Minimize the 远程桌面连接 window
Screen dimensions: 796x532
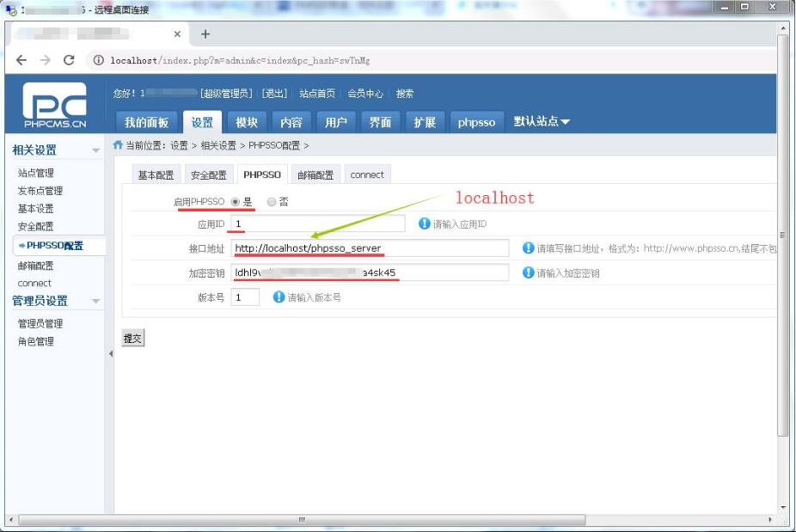pyautogui.click(x=725, y=7)
